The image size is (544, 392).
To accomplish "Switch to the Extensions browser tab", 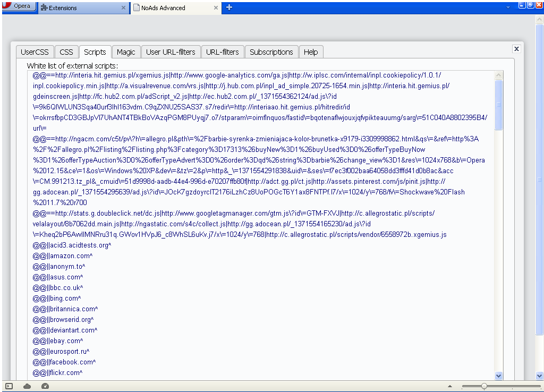I will pyautogui.click(x=83, y=7).
